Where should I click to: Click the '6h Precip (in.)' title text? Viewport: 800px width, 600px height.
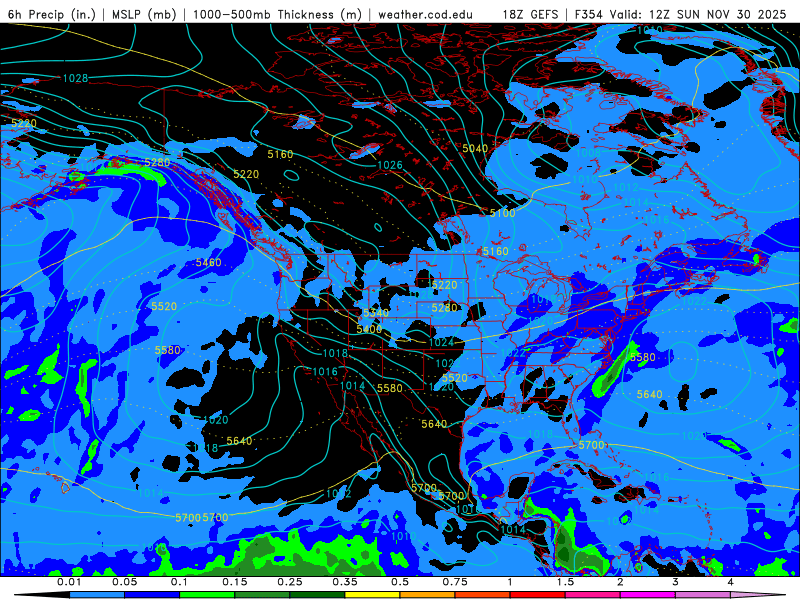pyautogui.click(x=52, y=14)
